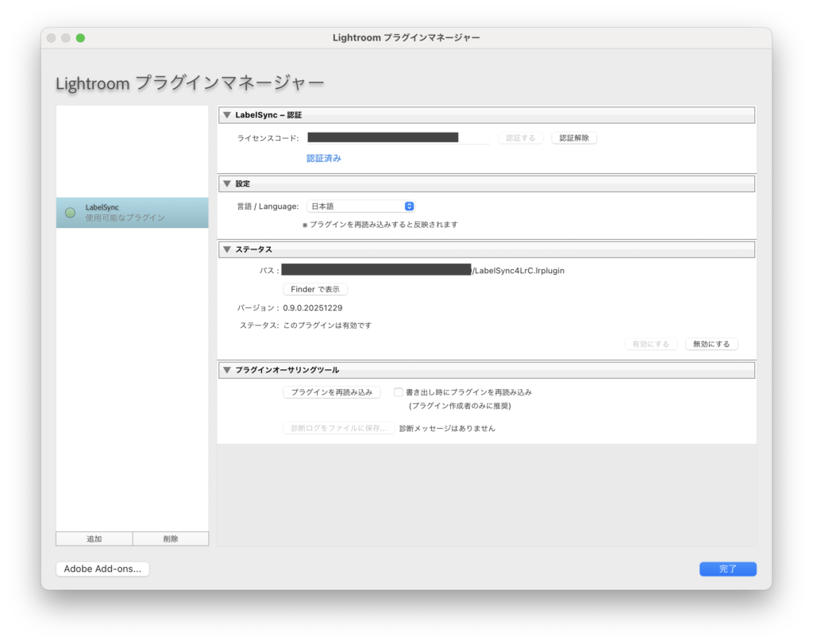The image size is (813, 644).
Task: Click the Finder で表示 button
Action: click(315, 290)
